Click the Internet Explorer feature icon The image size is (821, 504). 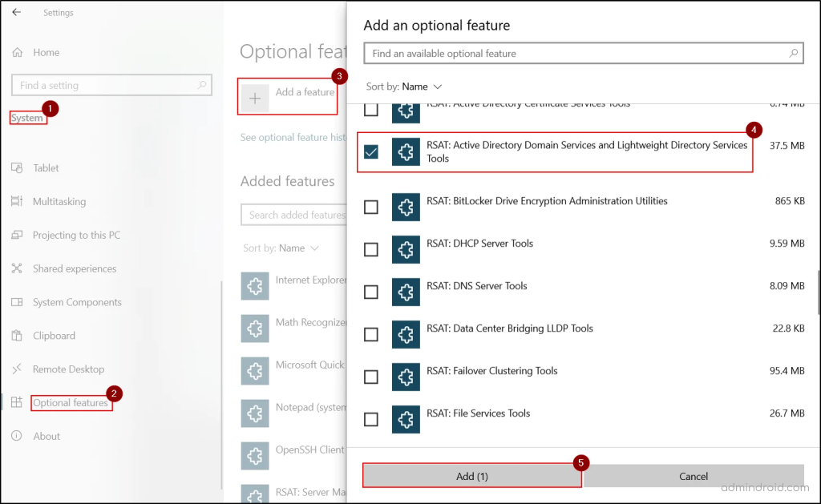(254, 286)
